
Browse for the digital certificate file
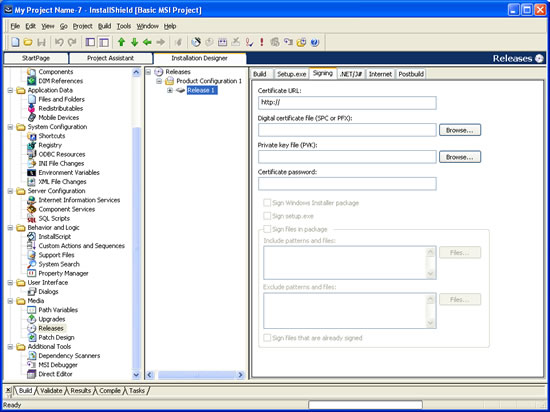coord(460,130)
